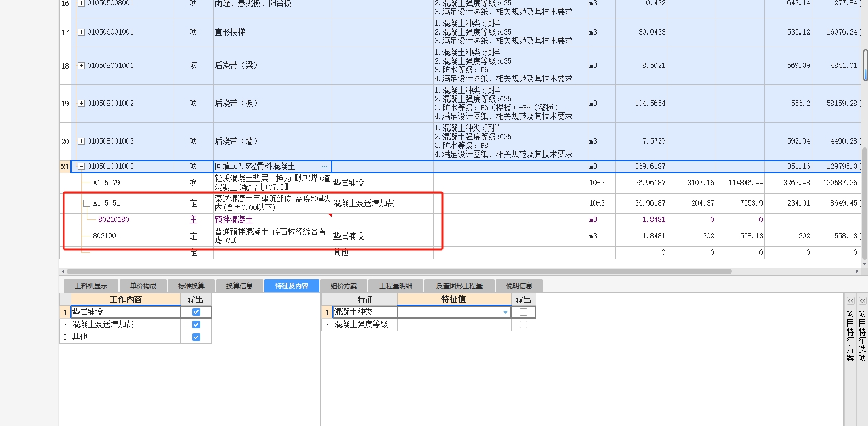Select 混凝土种类 feature cell

365,312
